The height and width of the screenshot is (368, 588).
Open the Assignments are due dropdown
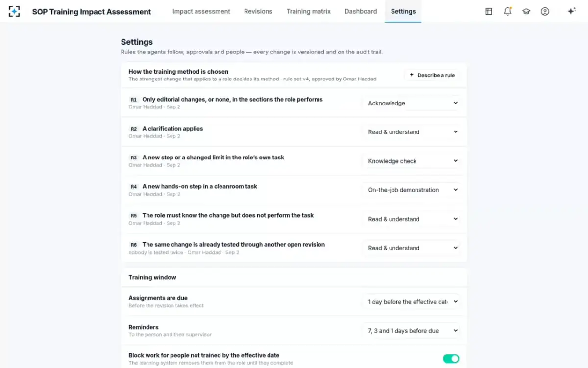412,302
